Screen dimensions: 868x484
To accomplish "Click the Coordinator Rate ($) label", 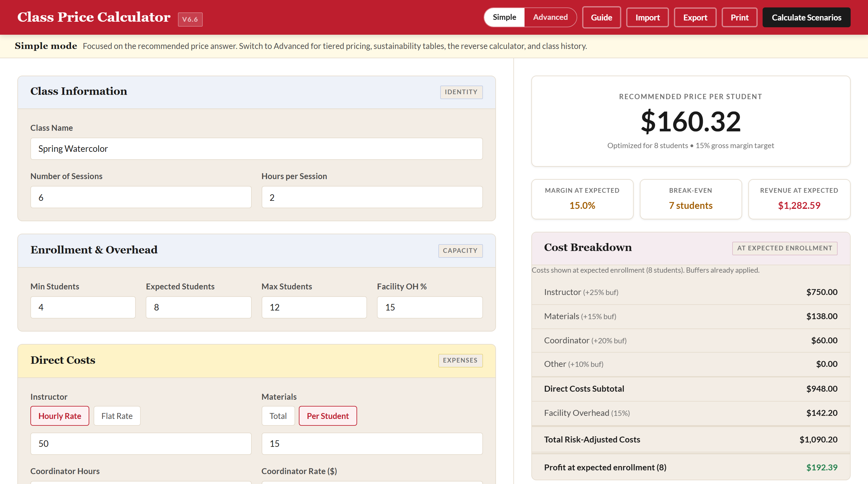I will point(299,471).
